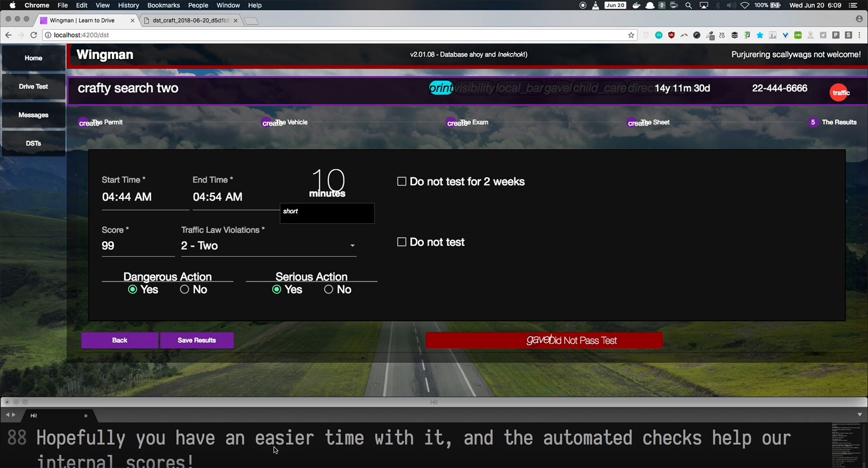Screen dimensions: 868x468
Task: Select No for Dangerous Action
Action: (x=184, y=290)
